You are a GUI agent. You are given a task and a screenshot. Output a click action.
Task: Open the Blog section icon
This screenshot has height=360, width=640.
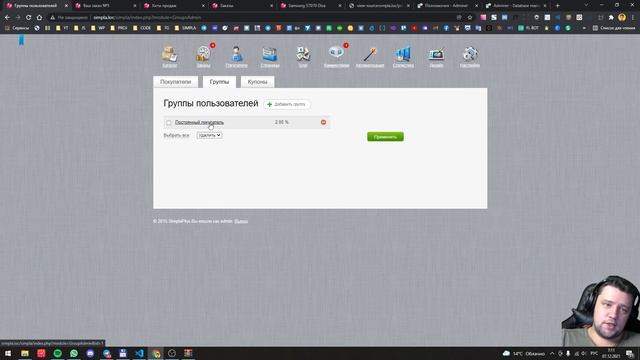point(303,54)
